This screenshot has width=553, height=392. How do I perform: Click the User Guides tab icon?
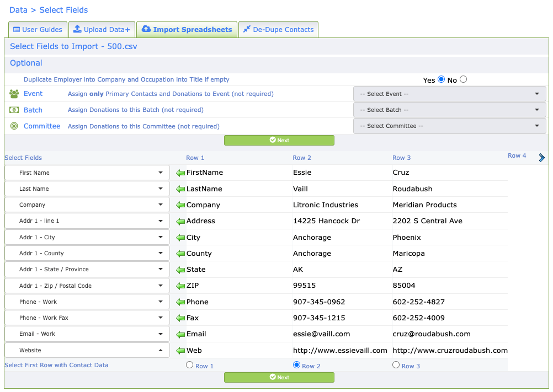pos(17,30)
